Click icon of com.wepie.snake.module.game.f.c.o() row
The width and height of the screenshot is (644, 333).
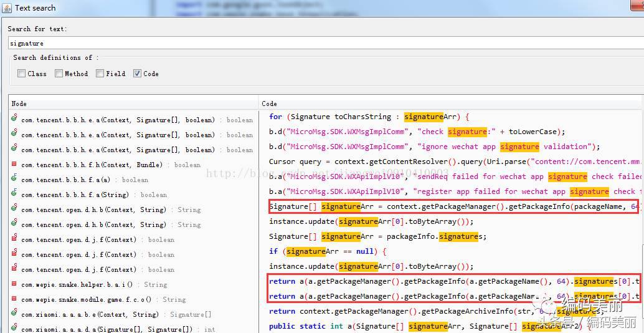(14, 299)
